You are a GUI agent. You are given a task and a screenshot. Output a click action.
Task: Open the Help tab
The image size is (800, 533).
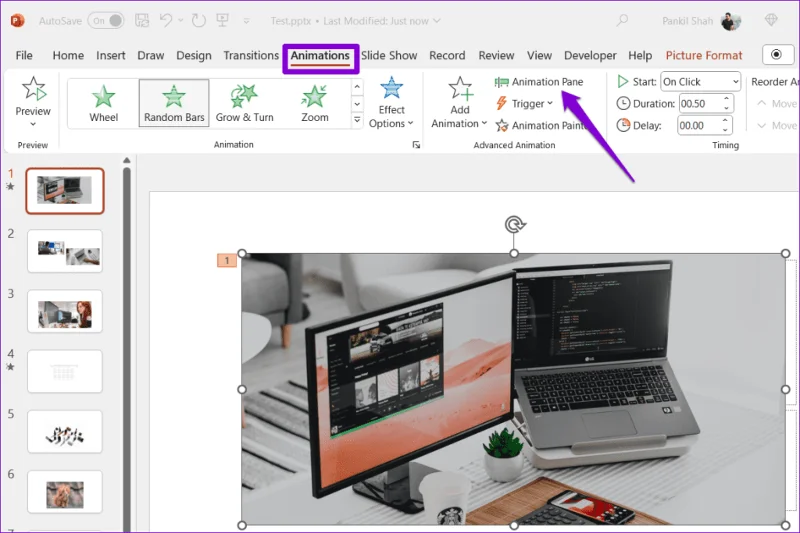(x=640, y=55)
